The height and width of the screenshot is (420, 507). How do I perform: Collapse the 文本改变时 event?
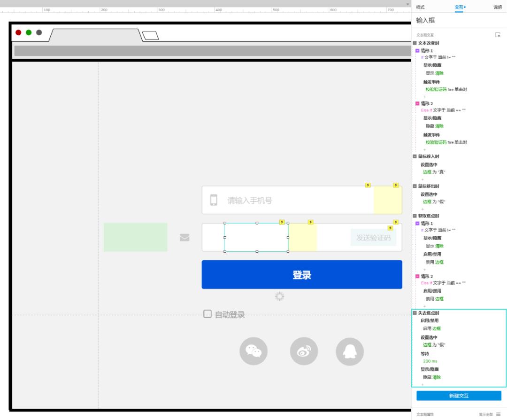(415, 43)
